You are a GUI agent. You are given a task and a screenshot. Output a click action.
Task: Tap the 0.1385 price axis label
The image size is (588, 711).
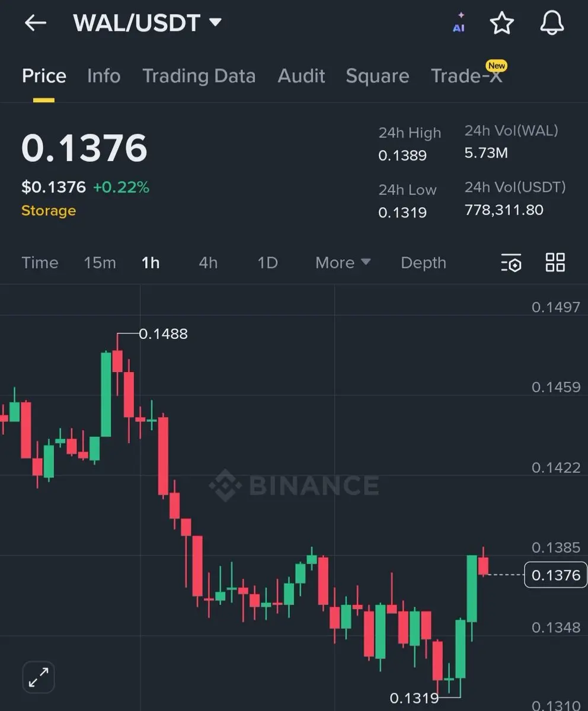[555, 547]
